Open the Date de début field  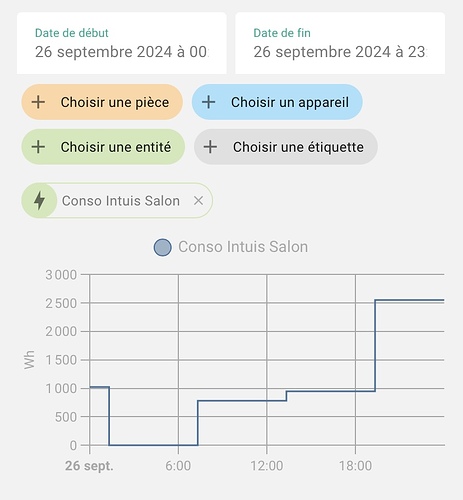coord(122,43)
